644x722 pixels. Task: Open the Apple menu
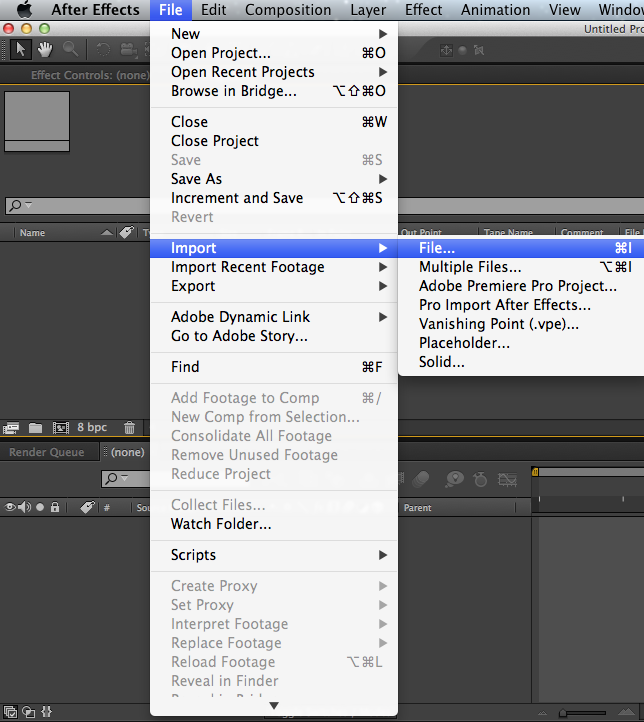tap(24, 10)
